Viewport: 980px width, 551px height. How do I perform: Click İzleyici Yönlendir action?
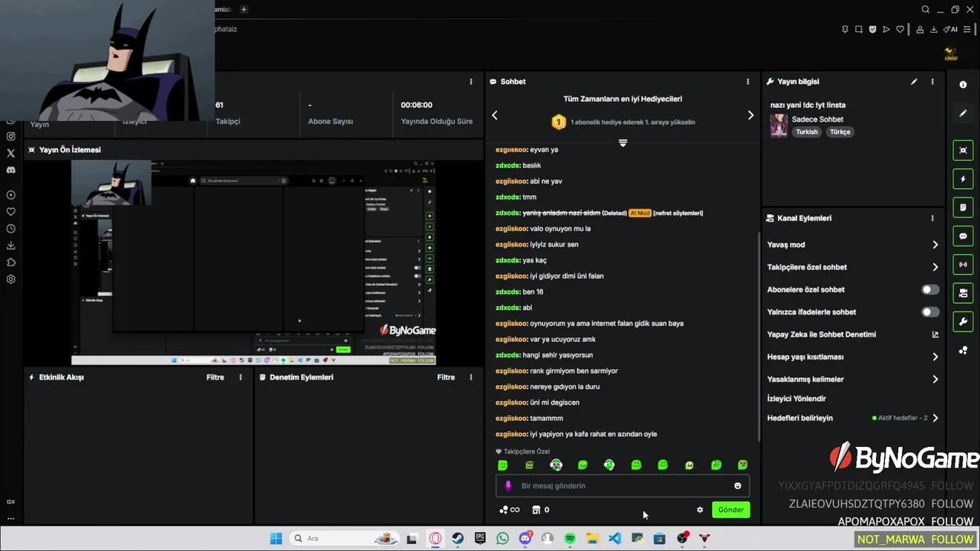point(796,399)
